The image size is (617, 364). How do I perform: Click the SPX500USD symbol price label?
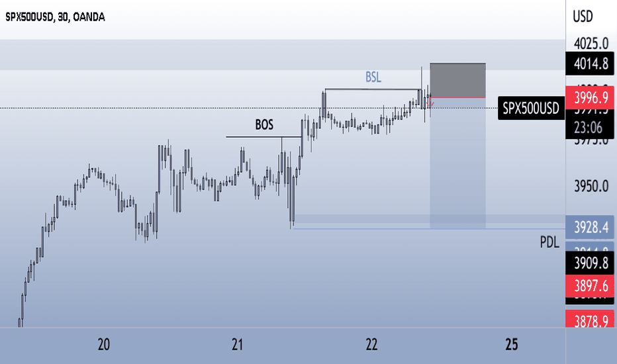pyautogui.click(x=531, y=108)
